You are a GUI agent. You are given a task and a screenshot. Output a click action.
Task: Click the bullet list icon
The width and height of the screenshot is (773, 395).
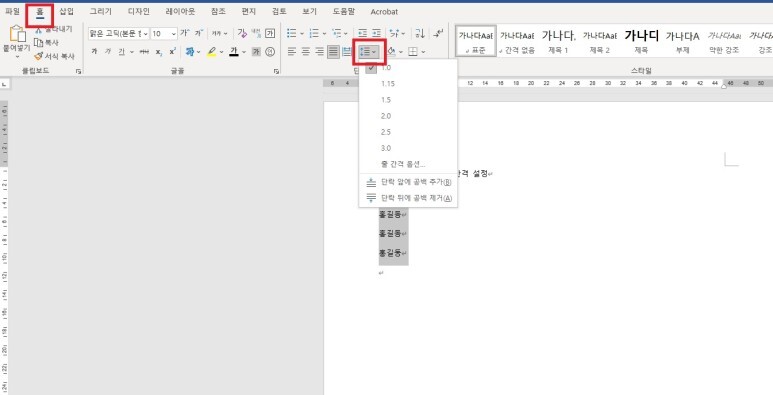(292, 33)
